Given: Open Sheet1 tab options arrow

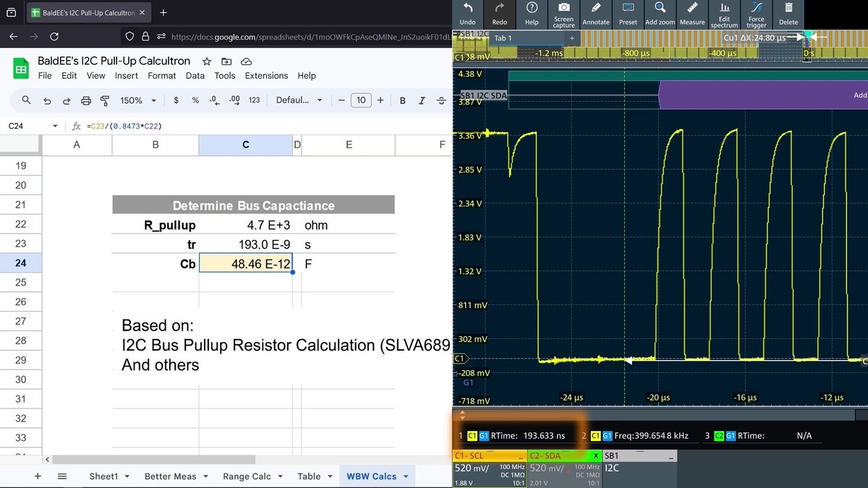Looking at the screenshot, I should pos(127,476).
